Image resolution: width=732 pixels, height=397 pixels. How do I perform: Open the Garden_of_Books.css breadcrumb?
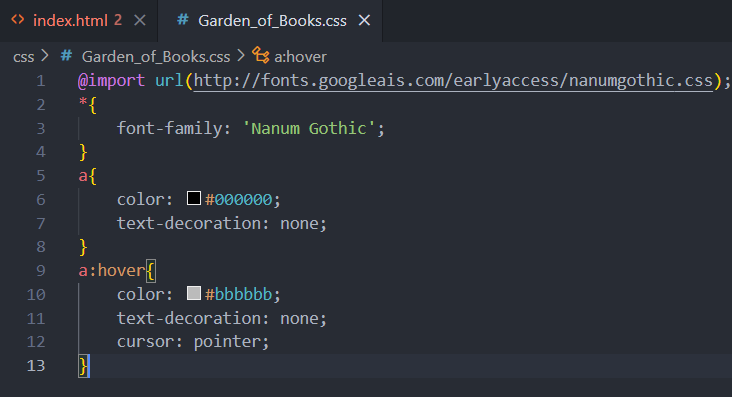(x=156, y=57)
